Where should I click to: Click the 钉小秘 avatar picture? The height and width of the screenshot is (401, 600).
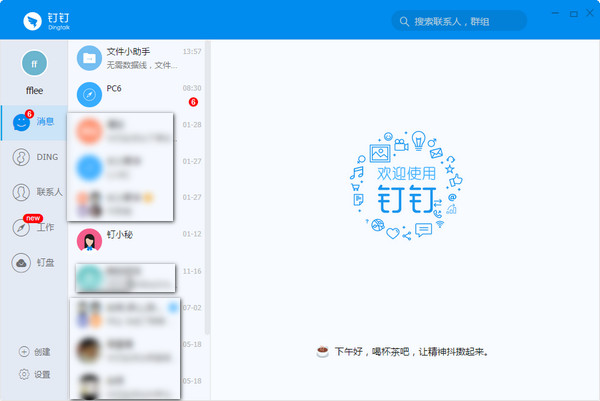(x=90, y=239)
